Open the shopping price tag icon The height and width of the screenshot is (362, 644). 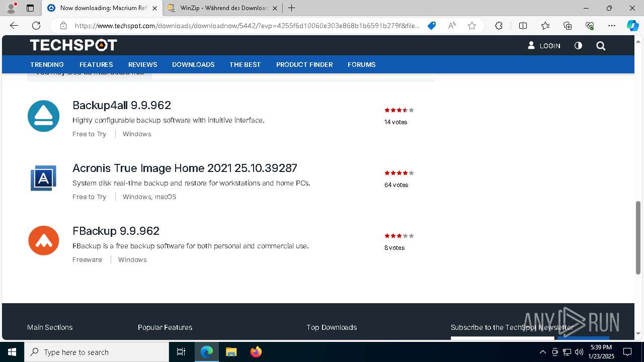point(432,26)
